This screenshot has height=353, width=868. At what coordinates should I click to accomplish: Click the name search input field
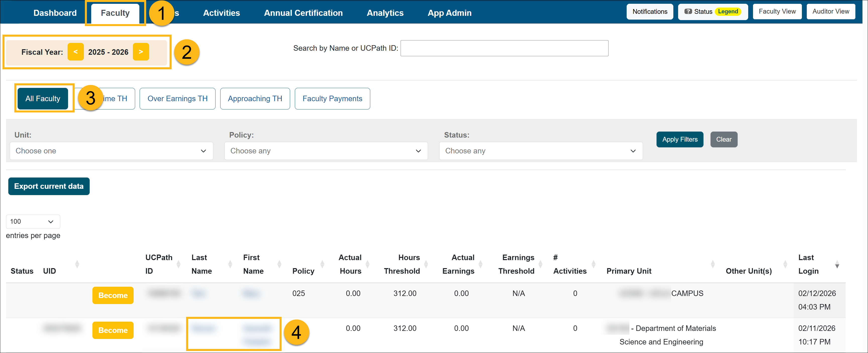coord(504,48)
